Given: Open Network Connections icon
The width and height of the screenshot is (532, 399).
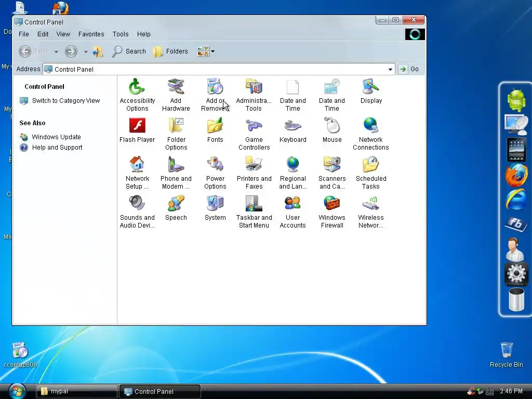Looking at the screenshot, I should [x=371, y=126].
